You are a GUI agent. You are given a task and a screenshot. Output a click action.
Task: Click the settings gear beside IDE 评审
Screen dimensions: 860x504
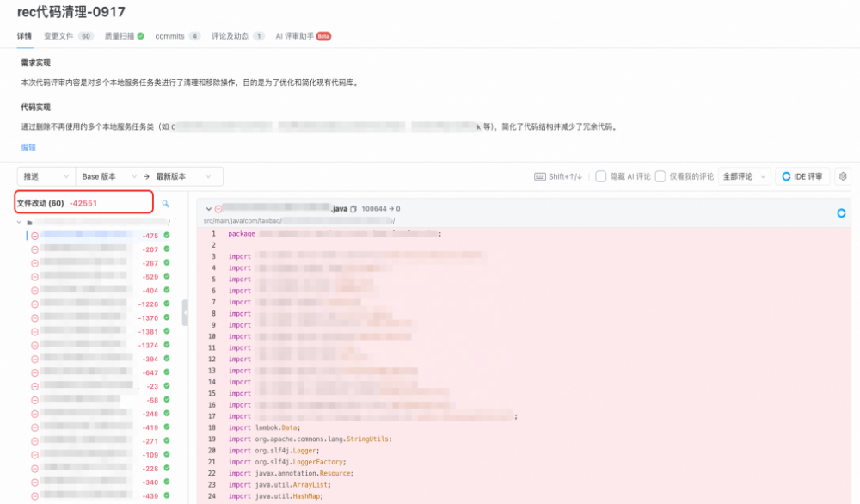pos(844,174)
